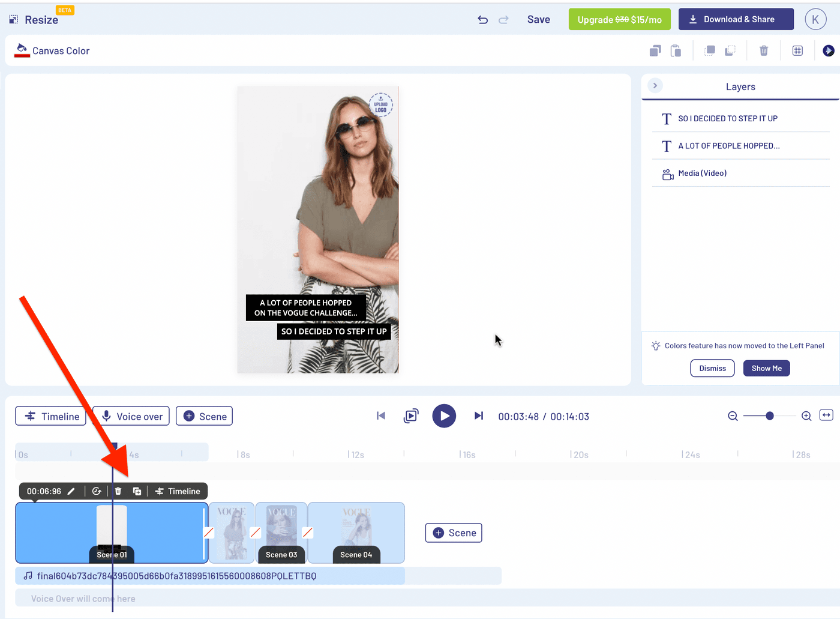Click the zoom out magnifier icon
The image size is (840, 619).
(x=733, y=415)
